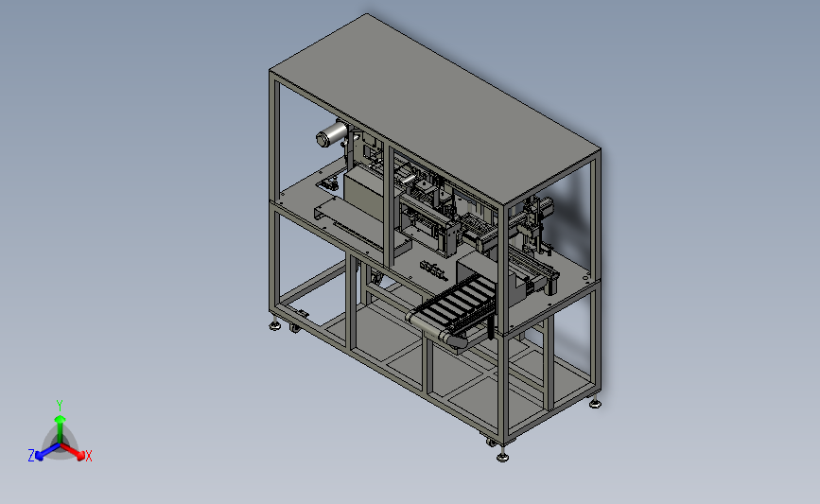Select the cylindrical motor at the upper left
The width and height of the screenshot is (820, 504).
332,134
